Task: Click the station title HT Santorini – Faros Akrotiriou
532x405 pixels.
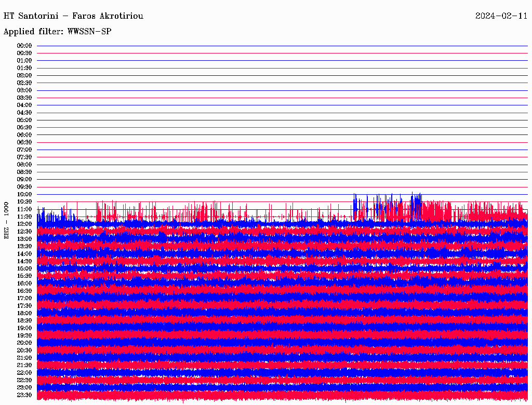Action: tap(73, 16)
